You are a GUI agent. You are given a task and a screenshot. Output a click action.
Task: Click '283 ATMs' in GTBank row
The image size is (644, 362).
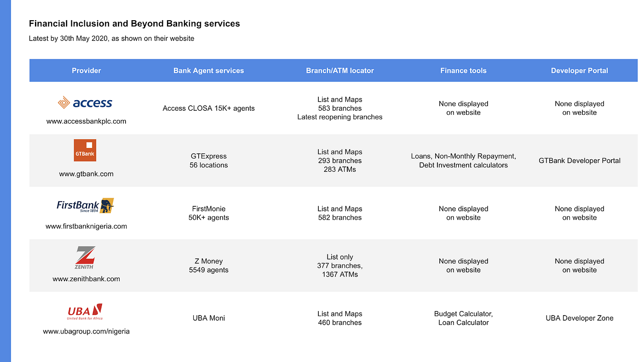pyautogui.click(x=340, y=170)
